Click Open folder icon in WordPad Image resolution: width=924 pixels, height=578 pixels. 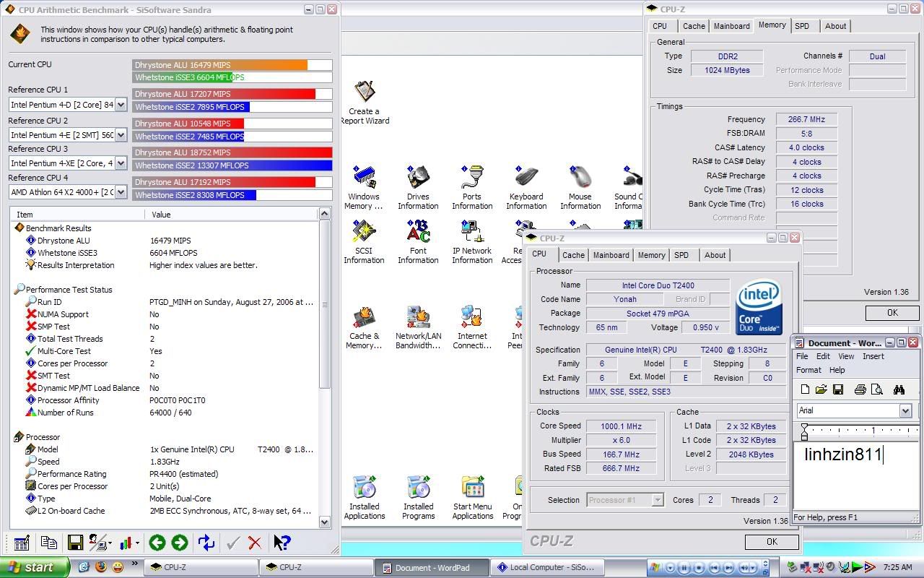821,389
